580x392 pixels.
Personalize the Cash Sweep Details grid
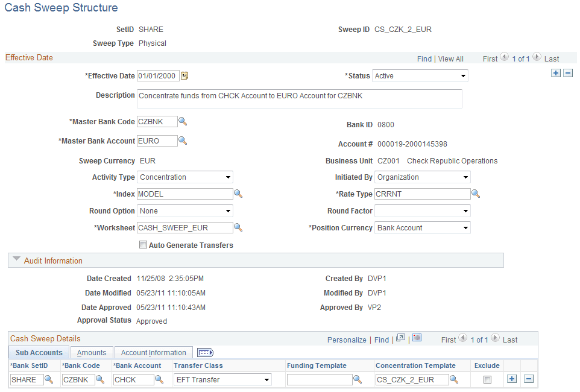pos(347,340)
